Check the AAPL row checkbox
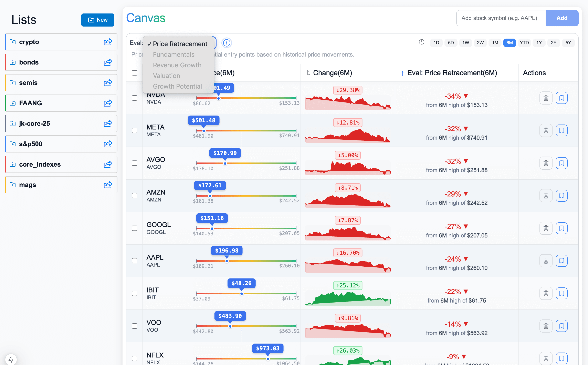 135,261
